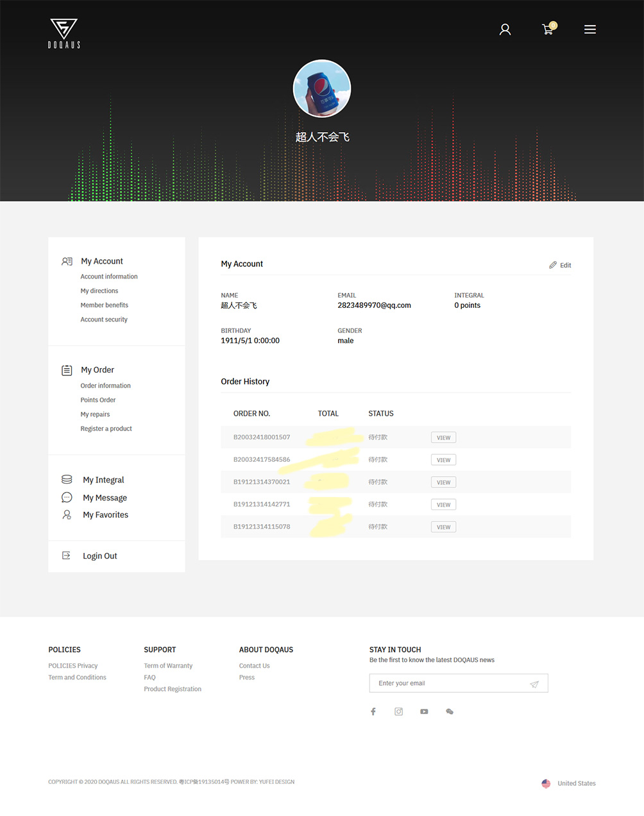644x816 pixels.
Task: Click the profile avatar picture
Action: click(322, 89)
